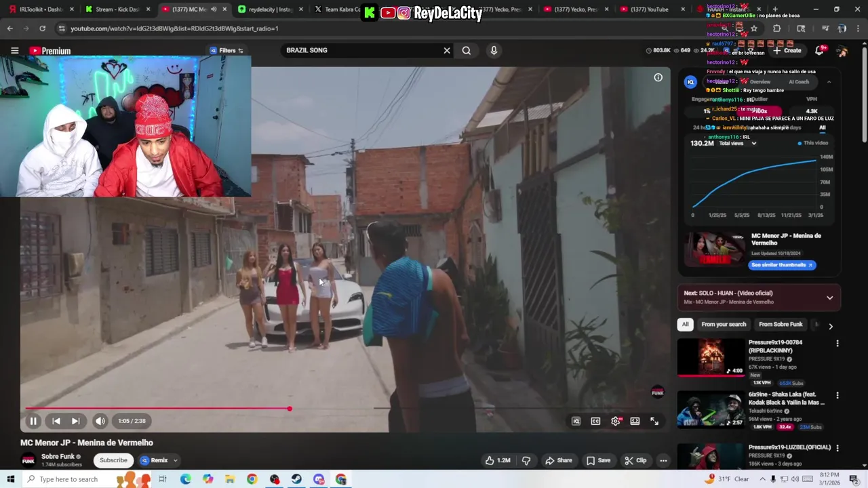
Task: Seek on the red video progress bar
Action: tap(157, 409)
